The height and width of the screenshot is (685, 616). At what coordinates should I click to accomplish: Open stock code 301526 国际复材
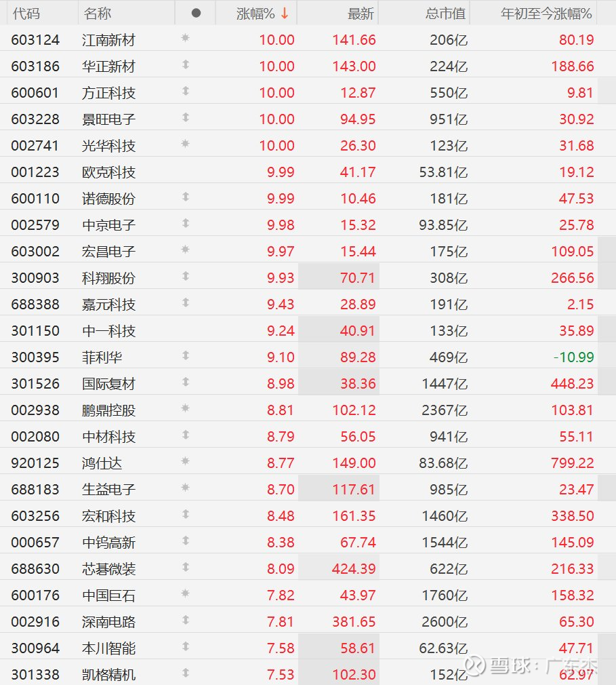pyautogui.click(x=35, y=384)
